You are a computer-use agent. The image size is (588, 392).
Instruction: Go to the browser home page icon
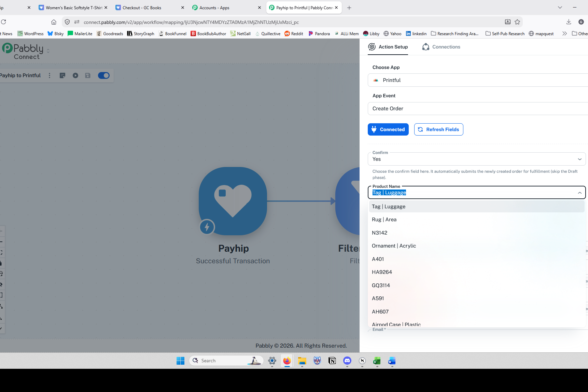click(54, 22)
